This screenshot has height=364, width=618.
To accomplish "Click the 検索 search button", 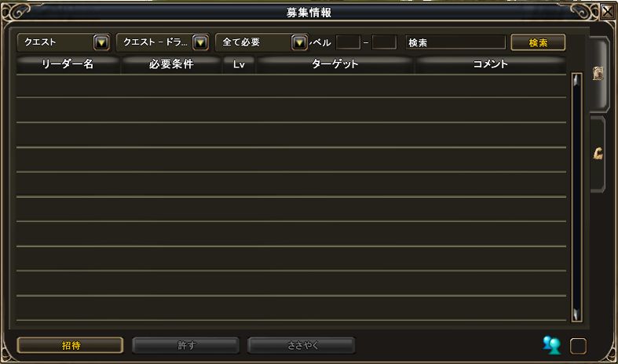I will [x=538, y=42].
